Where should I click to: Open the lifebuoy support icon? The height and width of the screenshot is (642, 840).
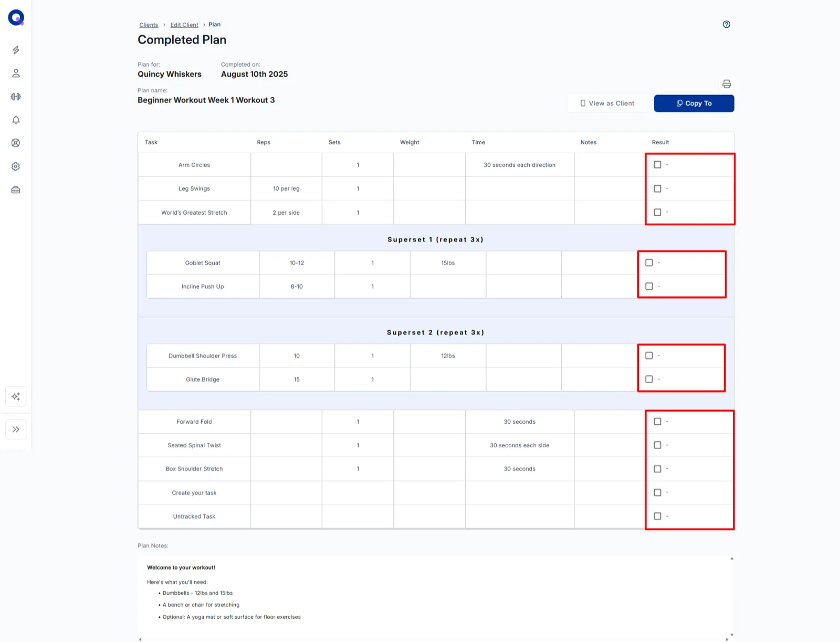pos(16,143)
